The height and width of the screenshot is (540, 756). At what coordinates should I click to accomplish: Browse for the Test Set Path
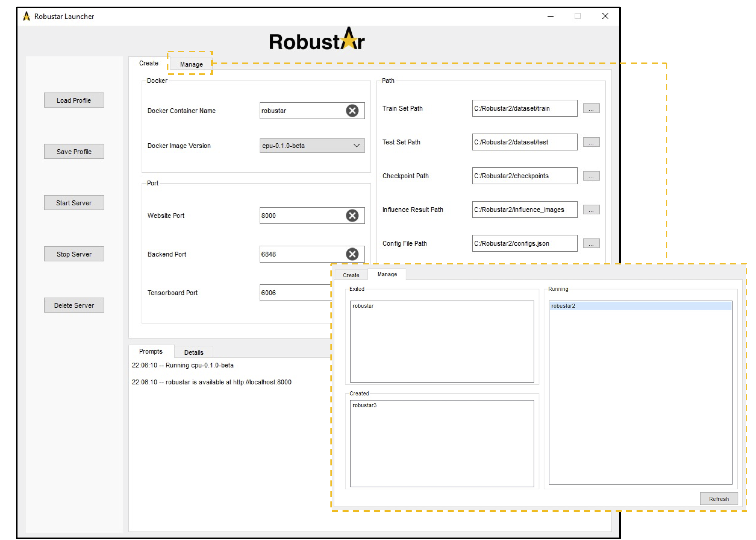[x=591, y=142]
